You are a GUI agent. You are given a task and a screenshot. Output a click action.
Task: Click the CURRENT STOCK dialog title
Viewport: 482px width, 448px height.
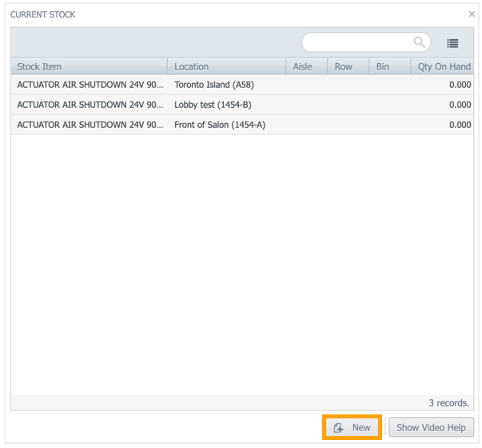point(42,14)
